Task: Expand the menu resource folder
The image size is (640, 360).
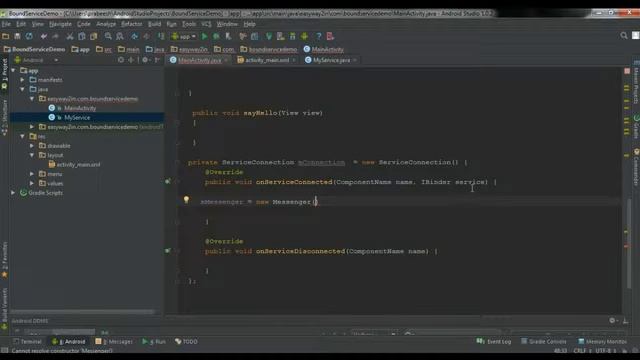Action: tap(32, 174)
